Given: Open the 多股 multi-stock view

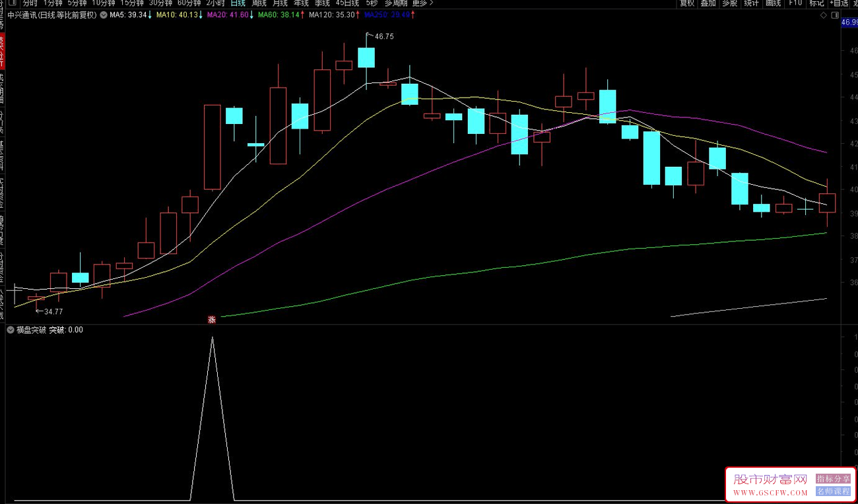Looking at the screenshot, I should (729, 3).
